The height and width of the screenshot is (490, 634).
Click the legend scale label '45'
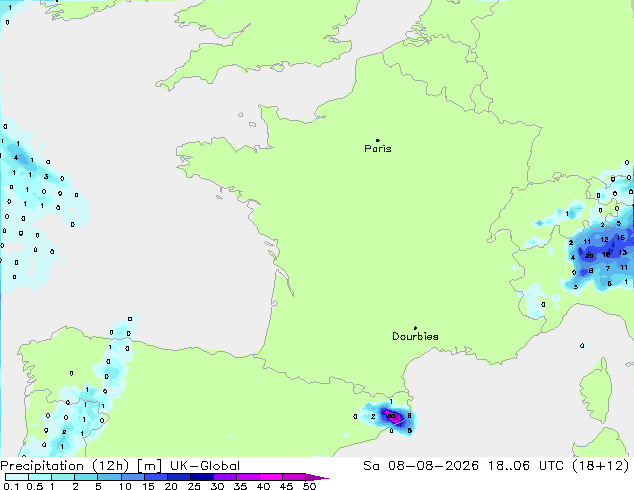coord(286,486)
